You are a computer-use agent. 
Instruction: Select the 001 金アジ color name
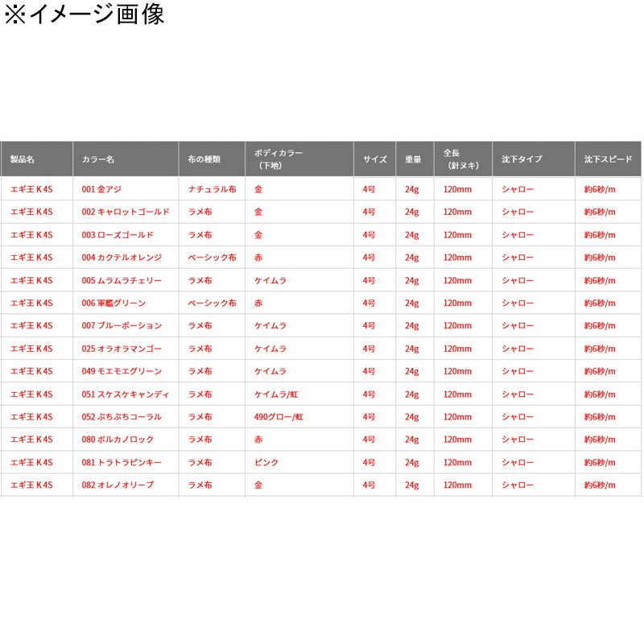click(x=101, y=189)
